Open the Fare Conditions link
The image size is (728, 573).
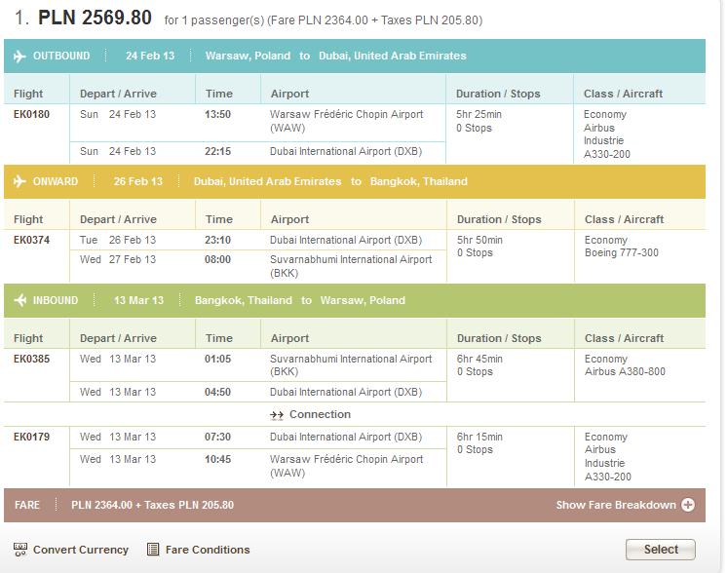click(x=208, y=550)
